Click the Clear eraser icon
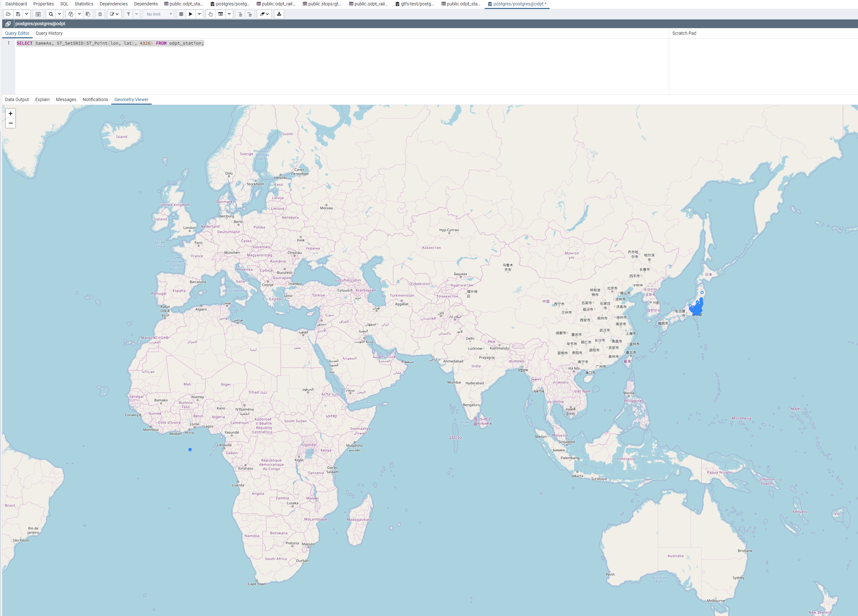The width and height of the screenshot is (858, 616). (x=264, y=14)
